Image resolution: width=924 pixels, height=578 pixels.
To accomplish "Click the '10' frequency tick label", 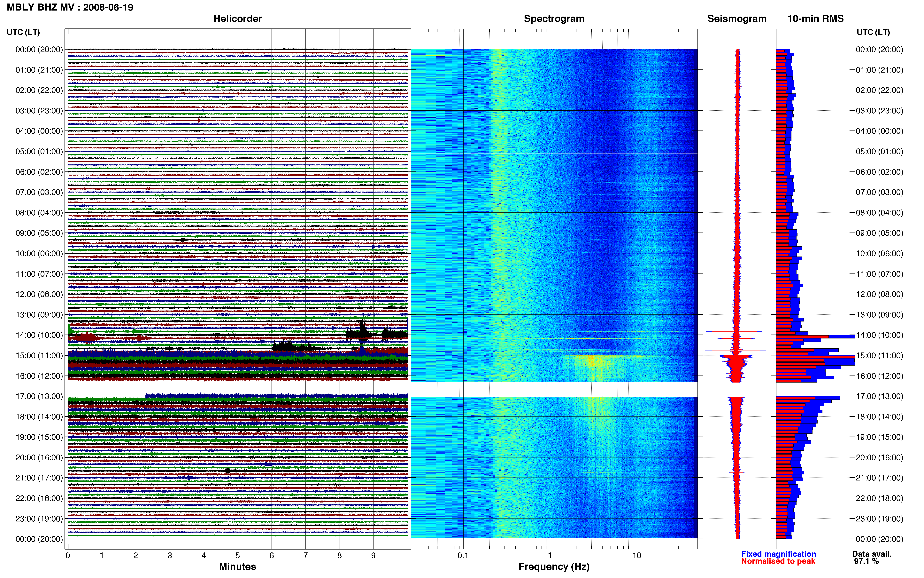I will (636, 555).
